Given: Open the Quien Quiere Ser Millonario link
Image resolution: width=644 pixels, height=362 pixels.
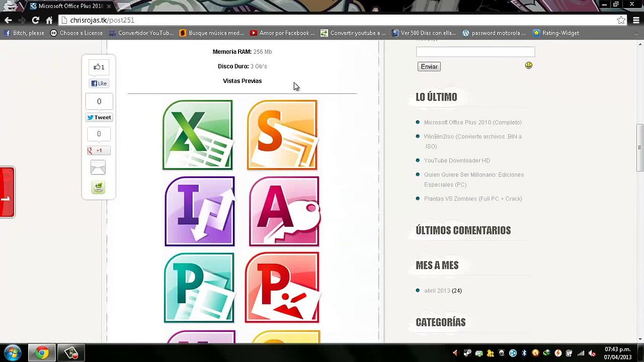Looking at the screenshot, I should click(473, 179).
